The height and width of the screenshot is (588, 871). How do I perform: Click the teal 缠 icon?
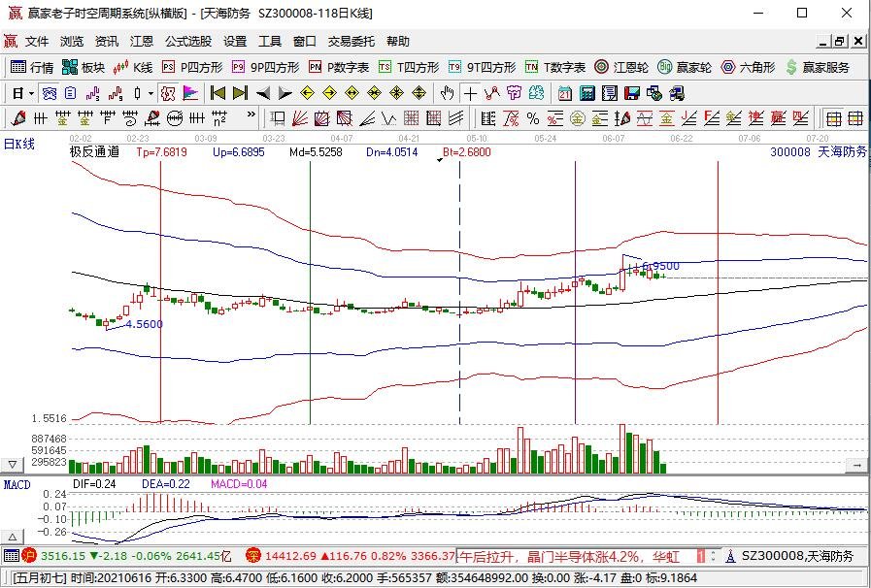(537, 93)
